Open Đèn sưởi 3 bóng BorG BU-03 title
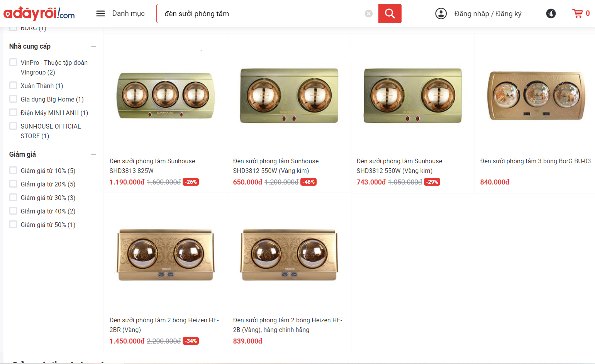 [x=535, y=161]
